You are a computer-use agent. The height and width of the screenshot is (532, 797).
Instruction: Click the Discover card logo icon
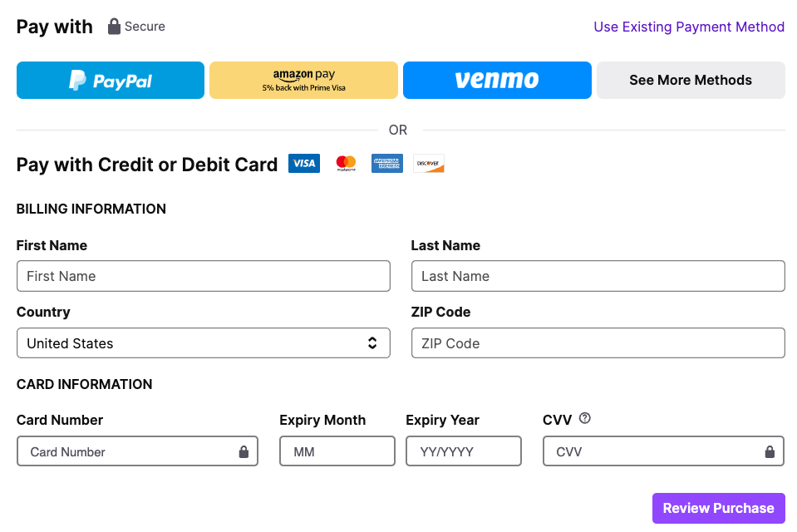point(429,164)
